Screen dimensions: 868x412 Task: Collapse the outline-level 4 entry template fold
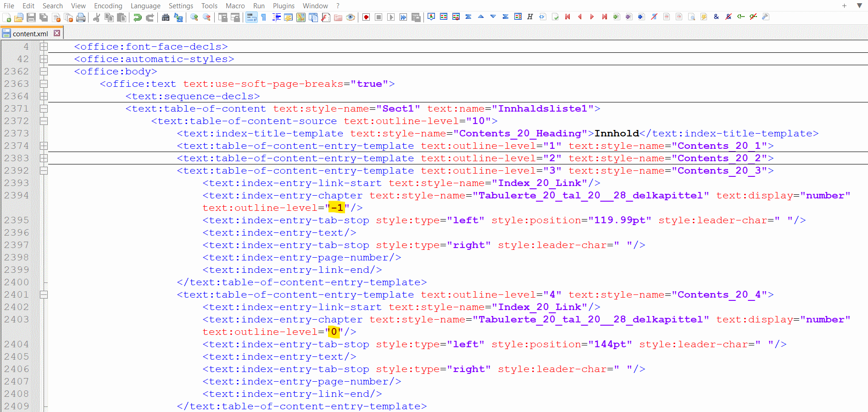coord(44,294)
